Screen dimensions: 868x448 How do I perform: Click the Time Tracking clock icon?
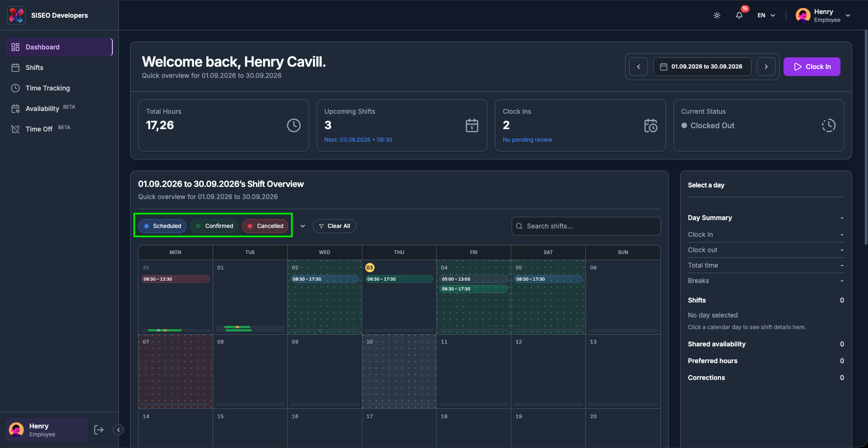[15, 88]
